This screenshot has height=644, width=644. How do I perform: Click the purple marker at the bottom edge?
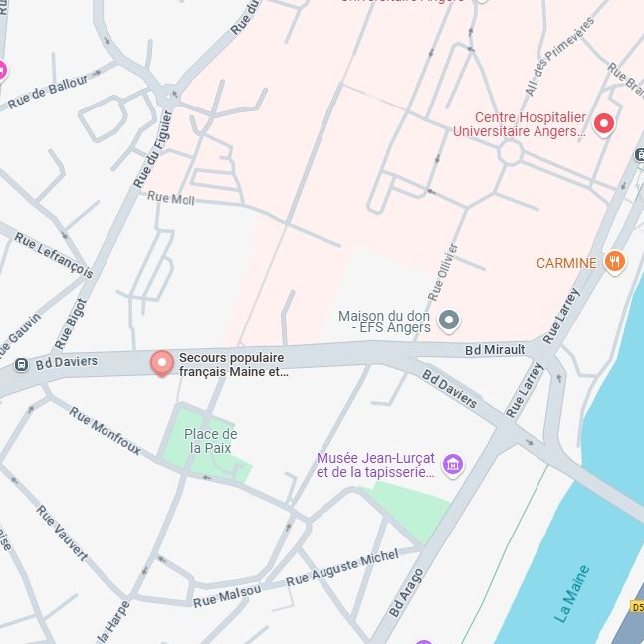(424, 642)
